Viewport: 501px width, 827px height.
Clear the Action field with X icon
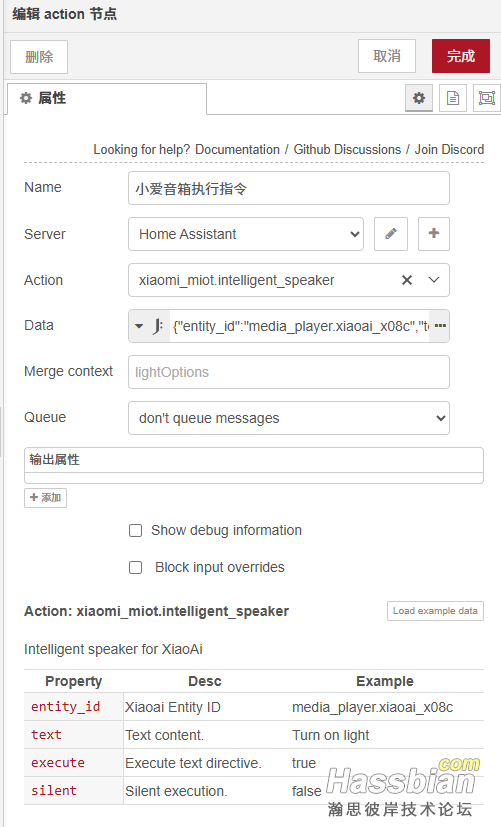pyautogui.click(x=407, y=280)
